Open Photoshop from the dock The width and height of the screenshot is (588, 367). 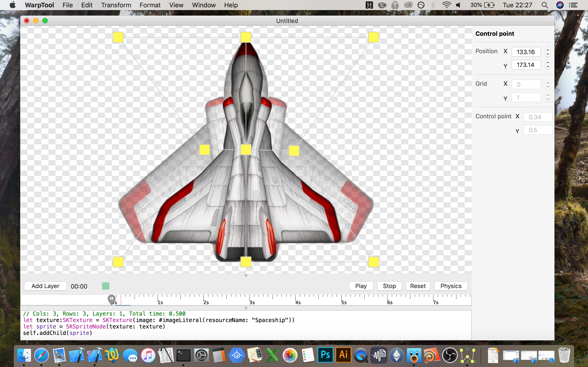coord(325,355)
